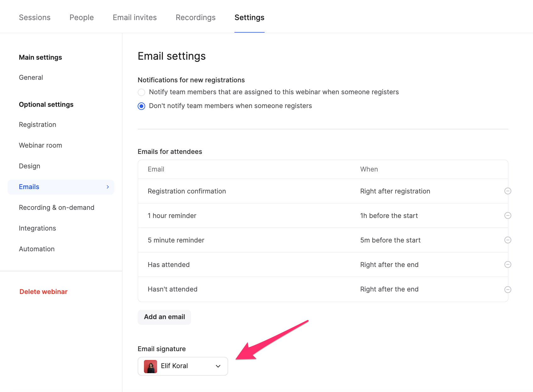The width and height of the screenshot is (533, 392).
Task: Click Delete webinar
Action: tap(43, 291)
